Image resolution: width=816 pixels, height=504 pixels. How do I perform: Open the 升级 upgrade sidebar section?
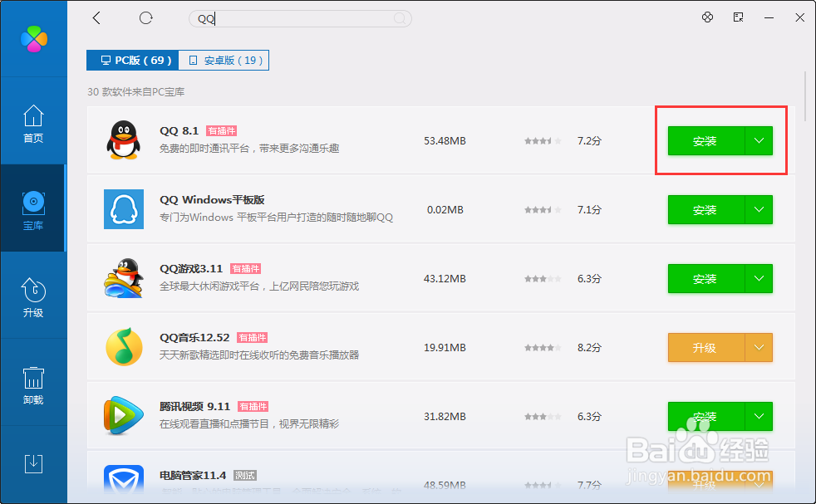(x=33, y=296)
